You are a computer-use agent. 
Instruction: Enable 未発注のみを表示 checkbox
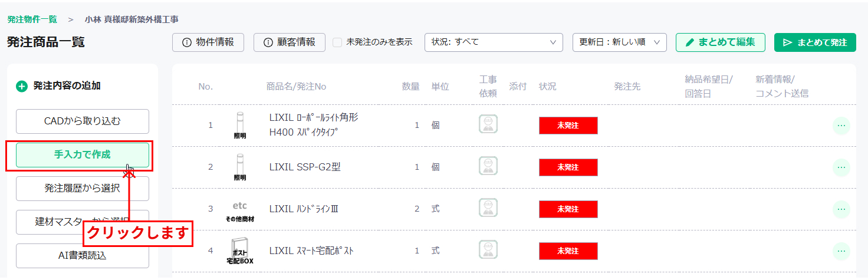point(337,42)
